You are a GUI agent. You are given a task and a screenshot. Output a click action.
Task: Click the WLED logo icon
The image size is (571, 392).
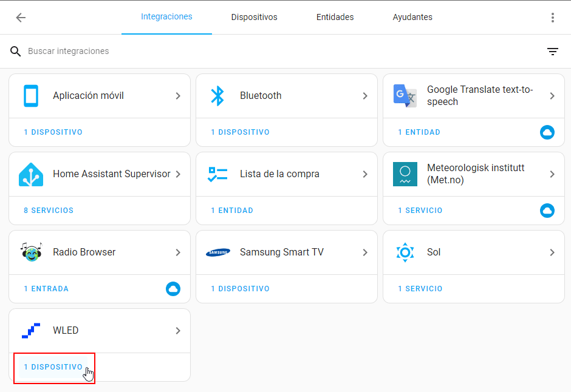tap(31, 331)
